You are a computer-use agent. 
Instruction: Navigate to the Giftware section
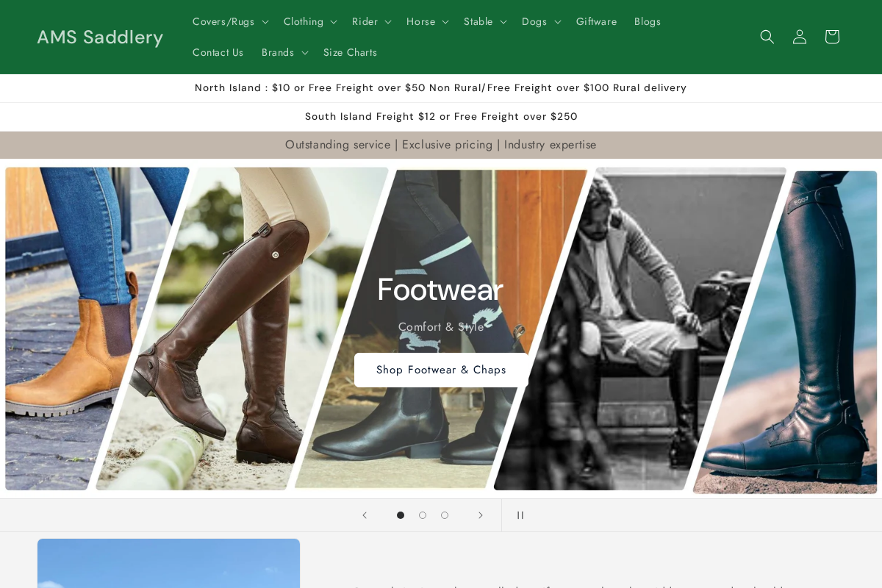point(596,21)
